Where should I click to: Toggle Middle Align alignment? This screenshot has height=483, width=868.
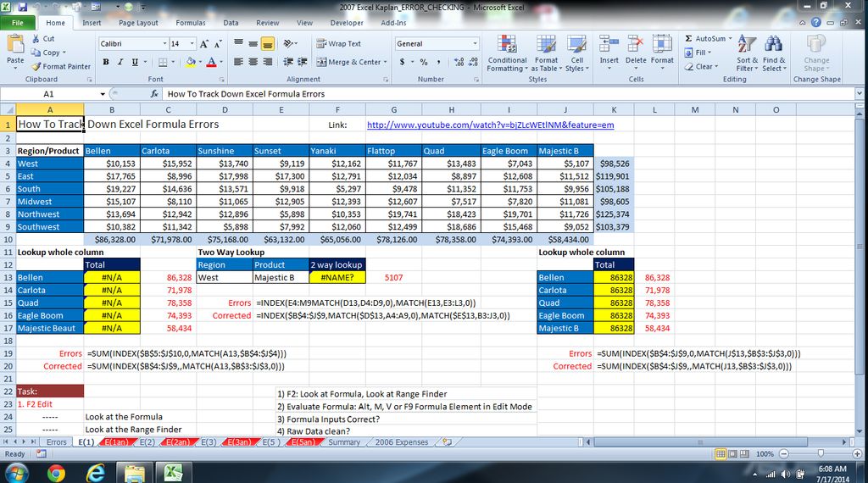(253, 44)
